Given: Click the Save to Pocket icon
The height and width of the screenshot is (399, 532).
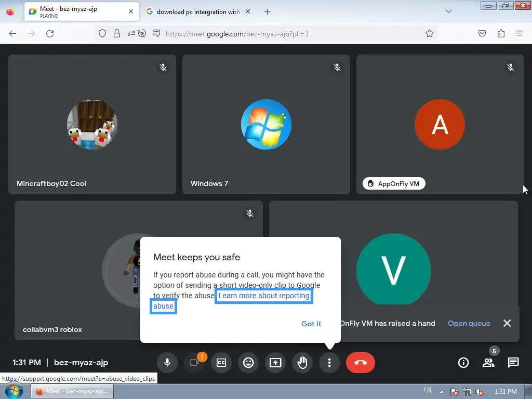Looking at the screenshot, I should pyautogui.click(x=482, y=33).
